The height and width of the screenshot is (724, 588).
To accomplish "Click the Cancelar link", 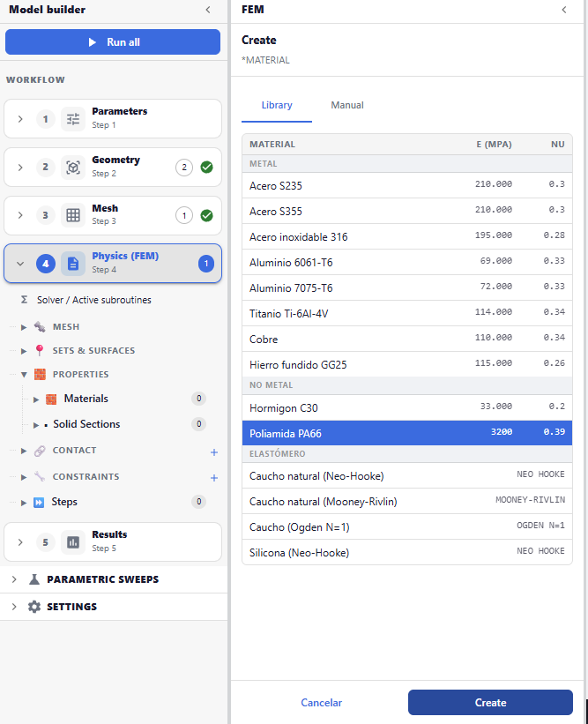I will [321, 702].
